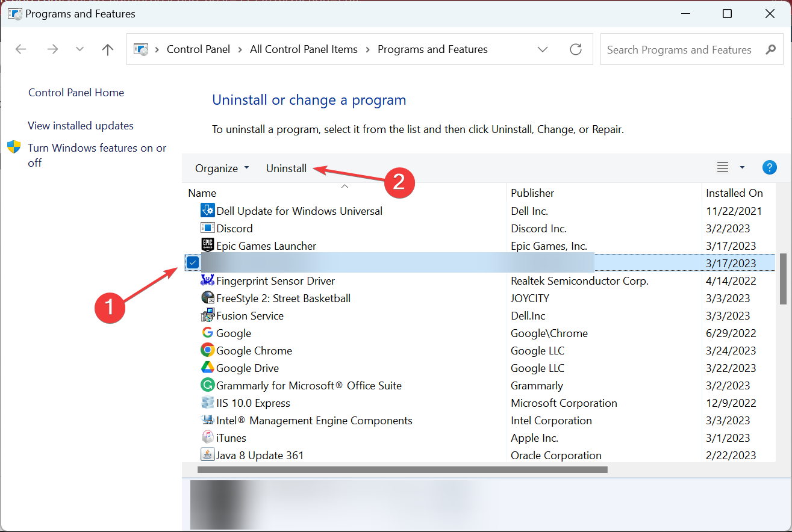Select the Java 8 Update 361 name
The image size is (792, 532).
(x=260, y=456)
